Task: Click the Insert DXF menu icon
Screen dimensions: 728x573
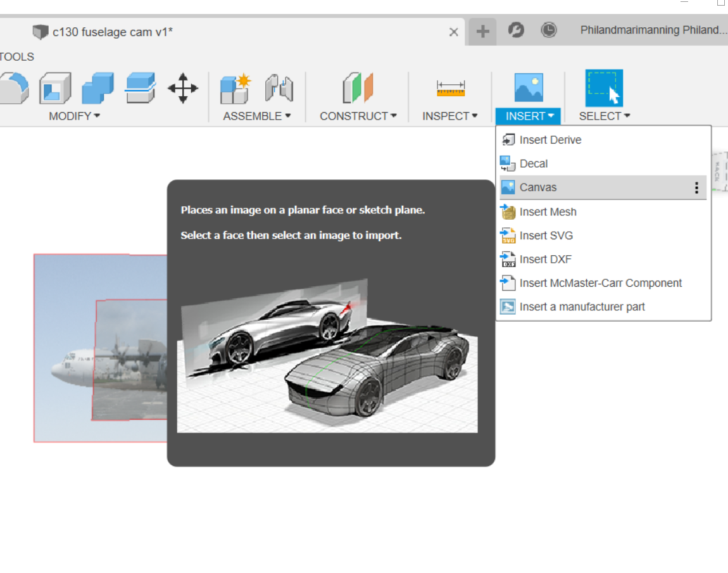Action: point(508,259)
